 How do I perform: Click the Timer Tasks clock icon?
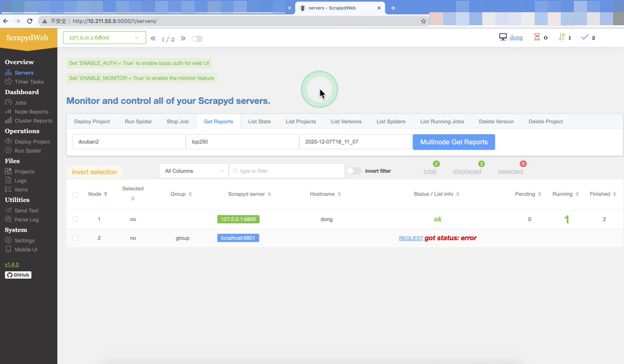(8, 82)
